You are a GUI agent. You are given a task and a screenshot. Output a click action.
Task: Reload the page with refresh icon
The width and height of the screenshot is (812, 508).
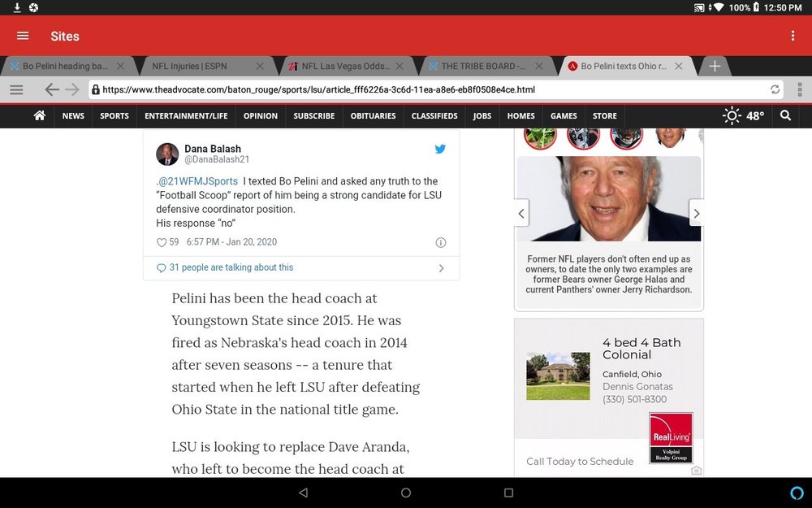point(775,89)
